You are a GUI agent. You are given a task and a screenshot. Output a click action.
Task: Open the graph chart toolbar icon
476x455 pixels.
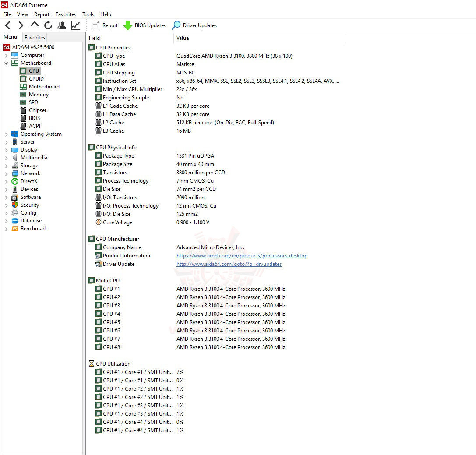pos(75,25)
